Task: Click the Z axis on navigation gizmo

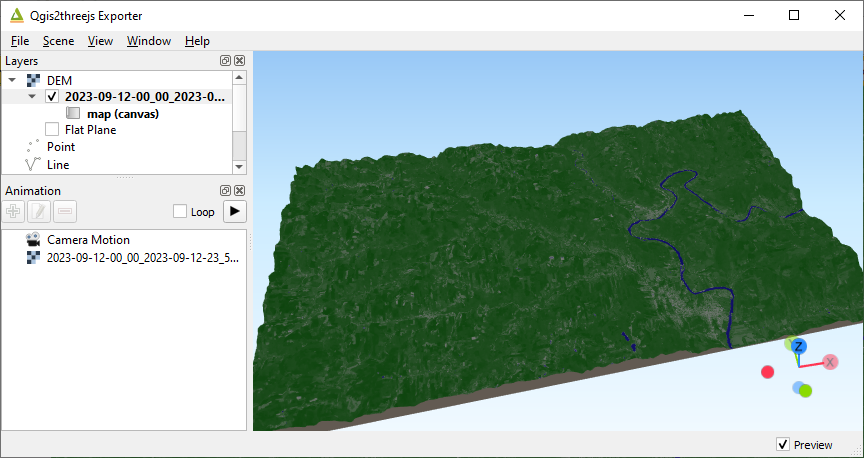Action: (x=799, y=346)
